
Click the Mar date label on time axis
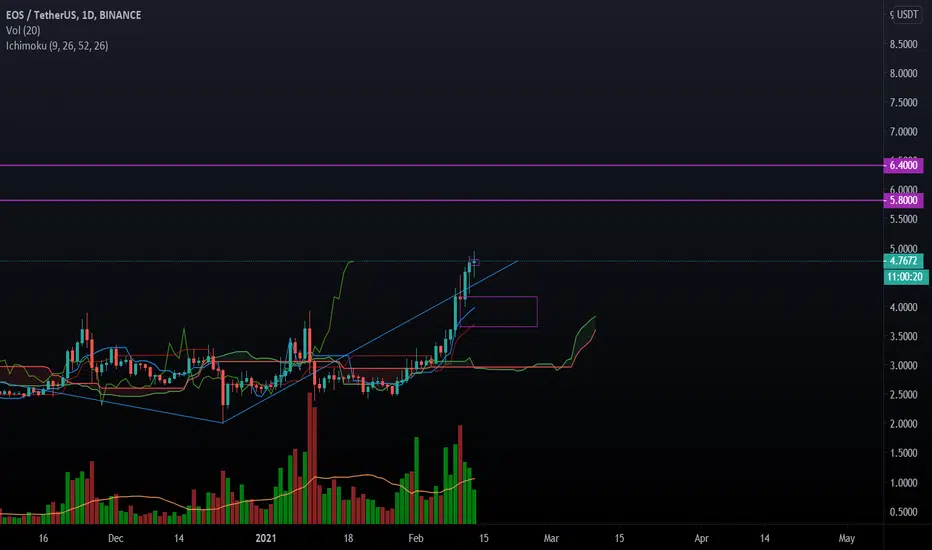coord(551,538)
